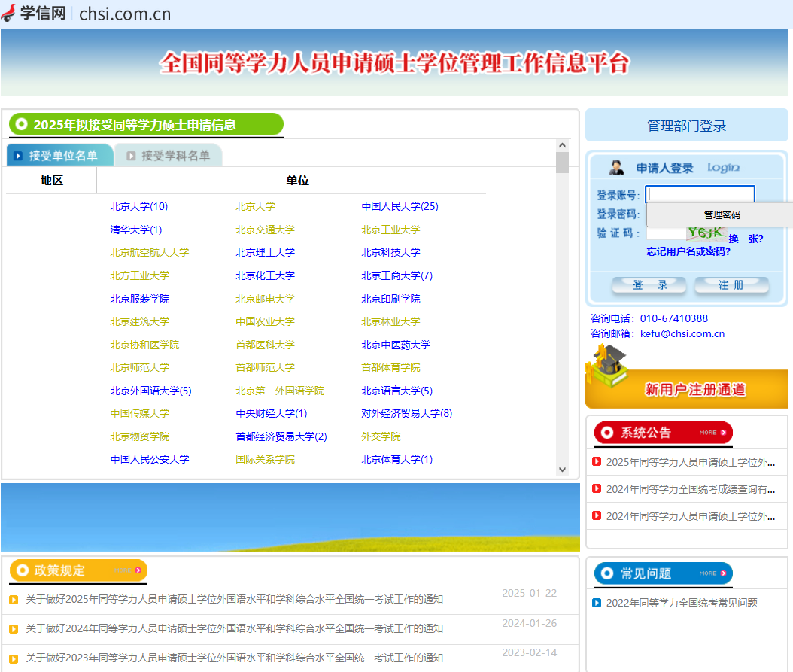
Task: Open 北京外国语大学(5) link
Action: [x=150, y=391]
